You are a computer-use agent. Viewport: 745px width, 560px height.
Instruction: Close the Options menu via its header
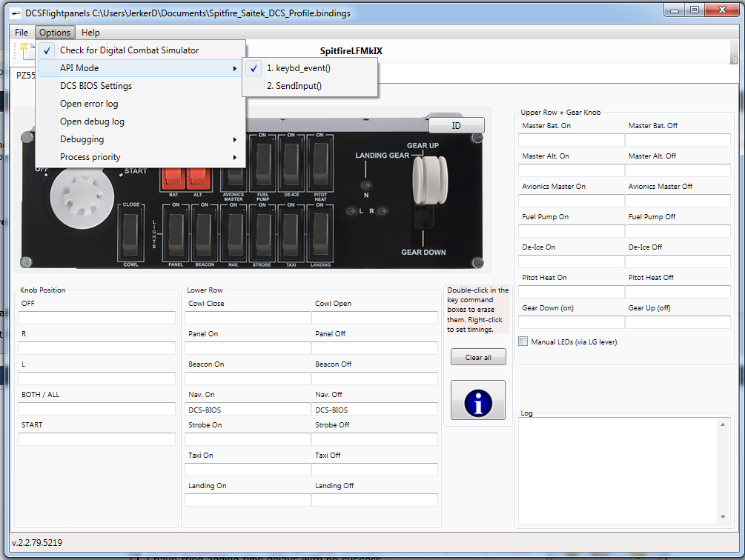point(55,33)
